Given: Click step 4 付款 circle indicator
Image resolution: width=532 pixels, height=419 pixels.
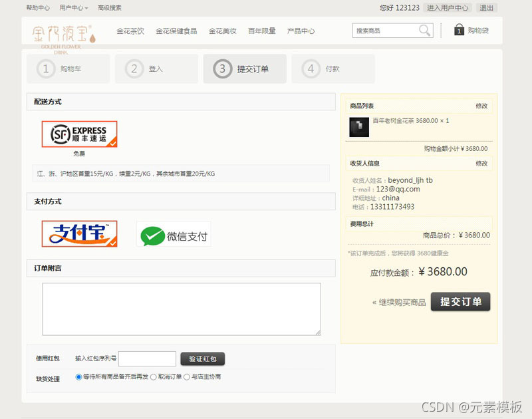Looking at the screenshot, I should tap(311, 68).
